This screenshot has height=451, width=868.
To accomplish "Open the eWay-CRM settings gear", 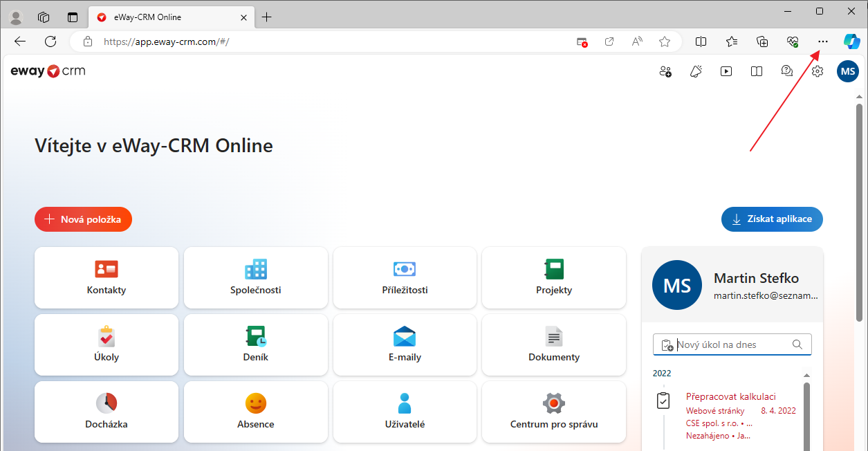I will click(x=818, y=71).
